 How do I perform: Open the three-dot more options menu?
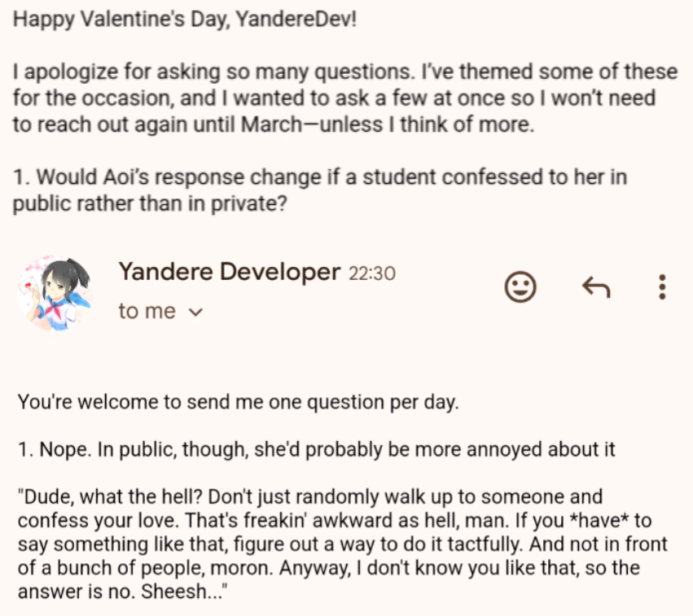(x=662, y=286)
